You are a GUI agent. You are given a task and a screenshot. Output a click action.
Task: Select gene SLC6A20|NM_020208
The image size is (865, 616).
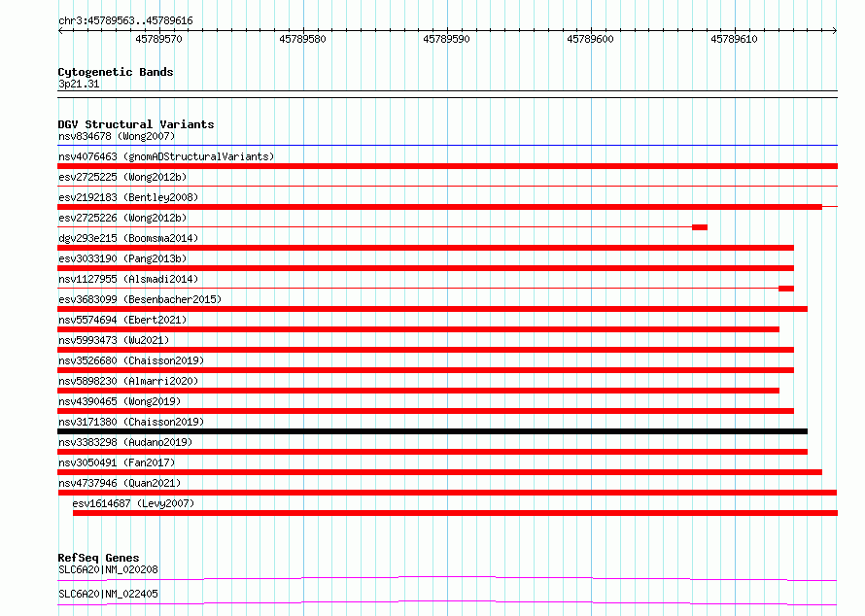tap(108, 569)
